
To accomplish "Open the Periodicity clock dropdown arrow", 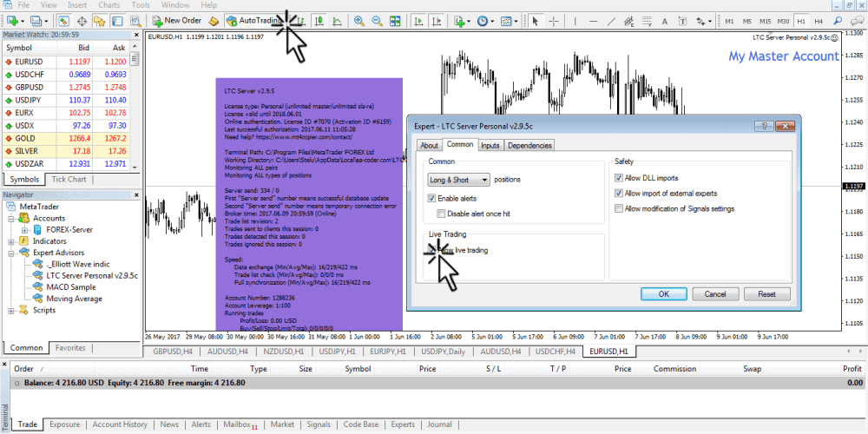I will tap(492, 21).
